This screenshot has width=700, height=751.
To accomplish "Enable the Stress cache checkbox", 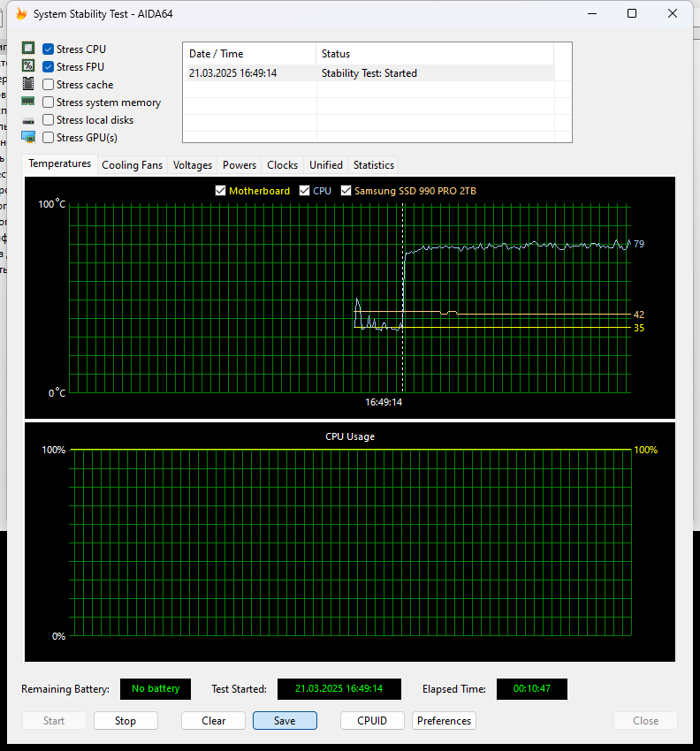I will [x=48, y=84].
